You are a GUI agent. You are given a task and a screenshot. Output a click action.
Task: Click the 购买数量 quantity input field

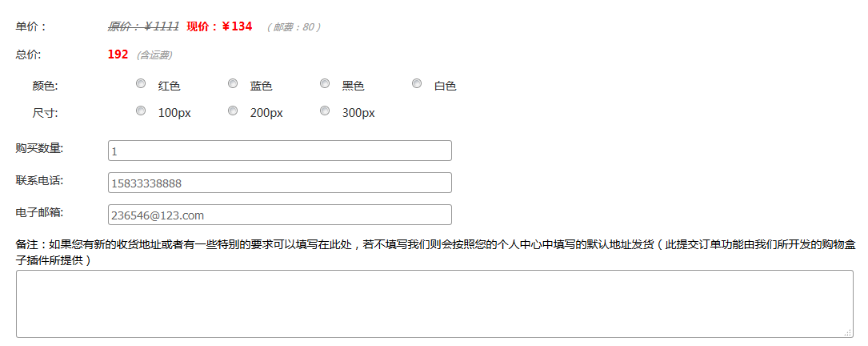click(x=279, y=151)
